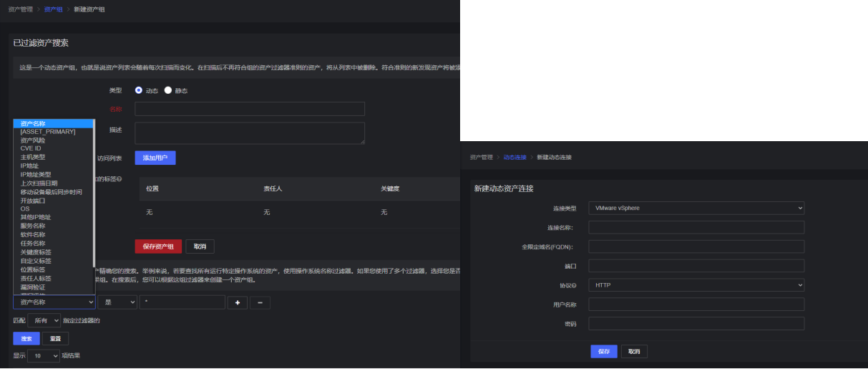This screenshot has height=369, width=868.
Task: Click the minus icon to remove filter
Action: click(x=259, y=303)
